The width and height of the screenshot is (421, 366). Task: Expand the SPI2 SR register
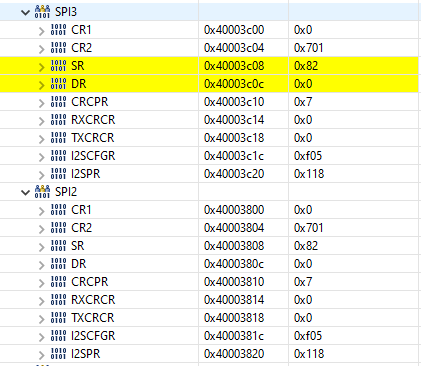point(41,247)
